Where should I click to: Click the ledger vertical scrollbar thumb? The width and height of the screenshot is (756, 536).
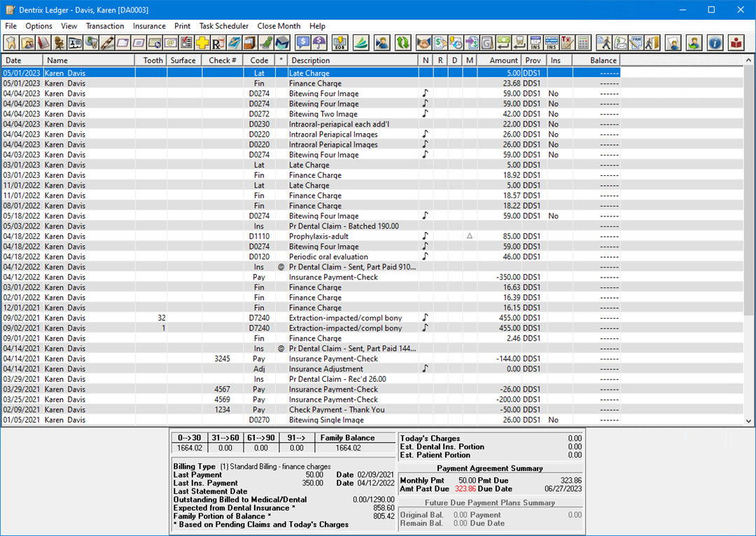click(749, 189)
